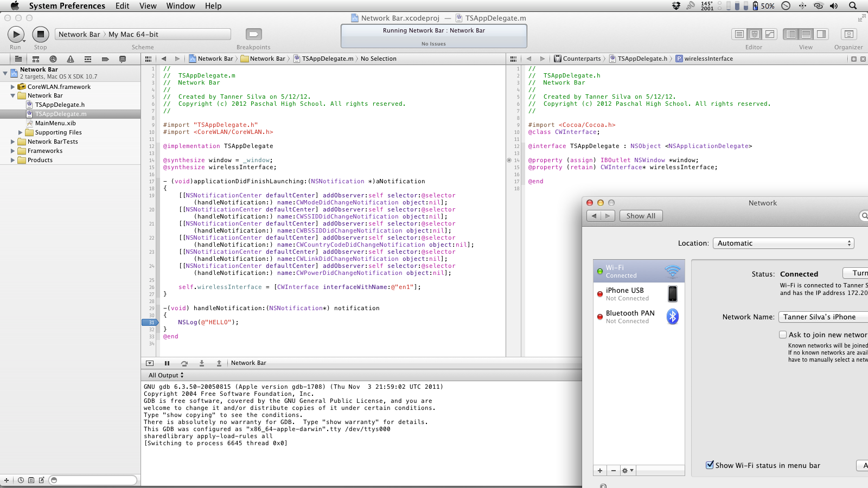Open the search navigator magnifier icon
Image resolution: width=868 pixels, height=488 pixels.
(x=53, y=59)
